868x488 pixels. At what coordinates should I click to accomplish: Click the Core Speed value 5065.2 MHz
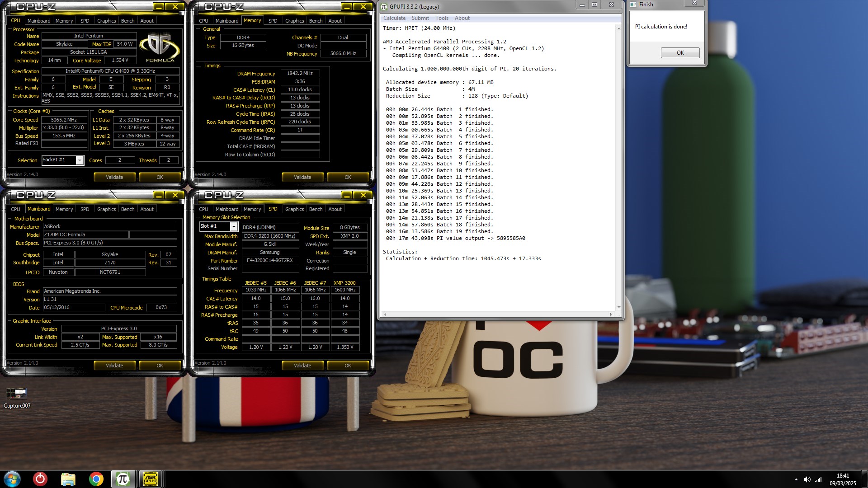pos(64,120)
